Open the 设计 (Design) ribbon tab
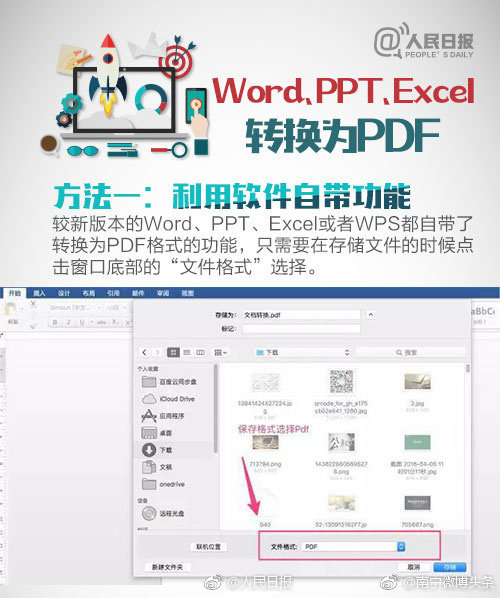 click(64, 293)
